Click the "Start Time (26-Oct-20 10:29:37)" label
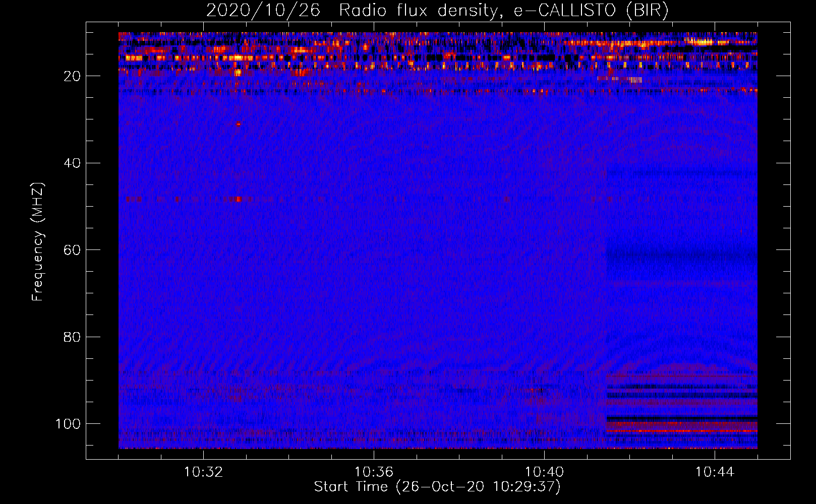Viewport: 816px width, 504px height. [x=437, y=487]
